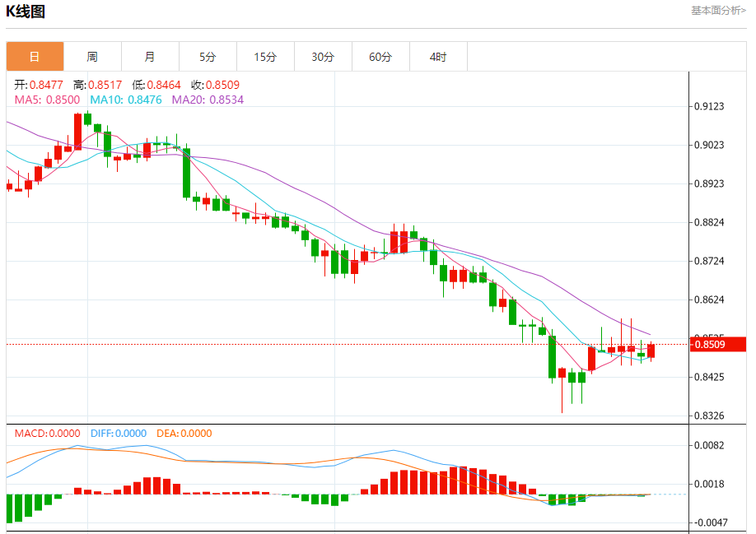The width and height of the screenshot is (756, 534).
Task: Open the 60分 timeframe tab
Action: (x=380, y=56)
